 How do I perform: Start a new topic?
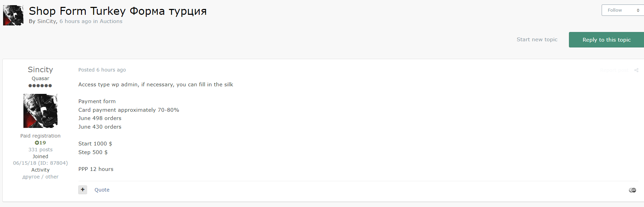pyautogui.click(x=537, y=40)
